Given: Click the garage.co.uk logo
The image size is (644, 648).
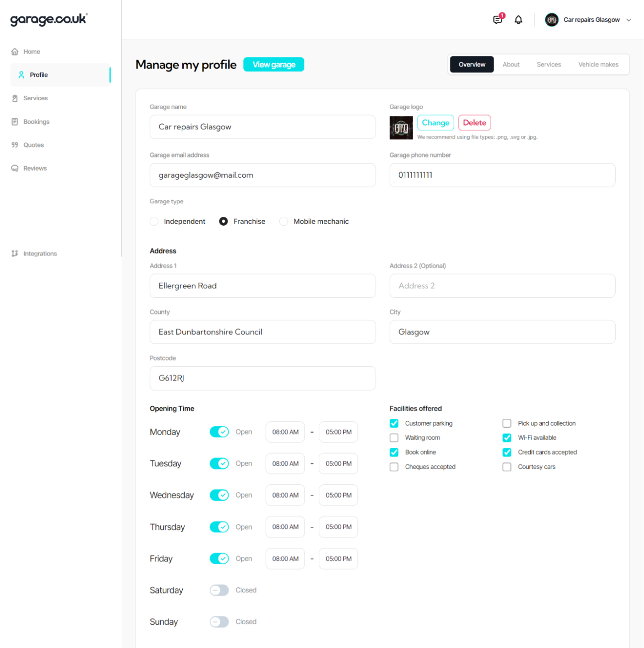Looking at the screenshot, I should pos(49,19).
